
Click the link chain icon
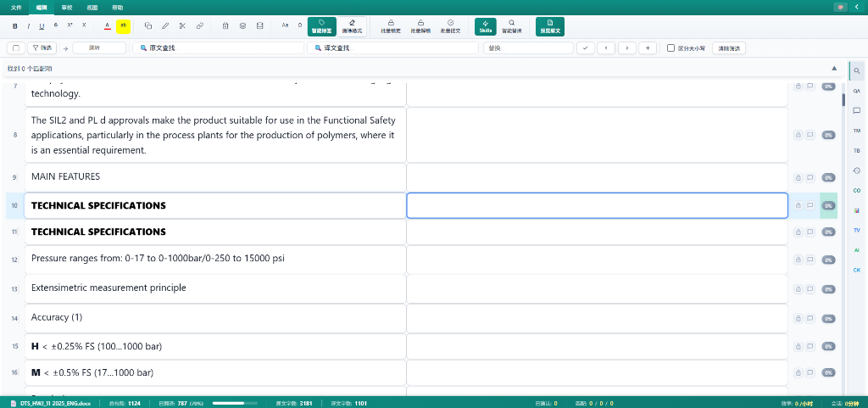pos(200,25)
